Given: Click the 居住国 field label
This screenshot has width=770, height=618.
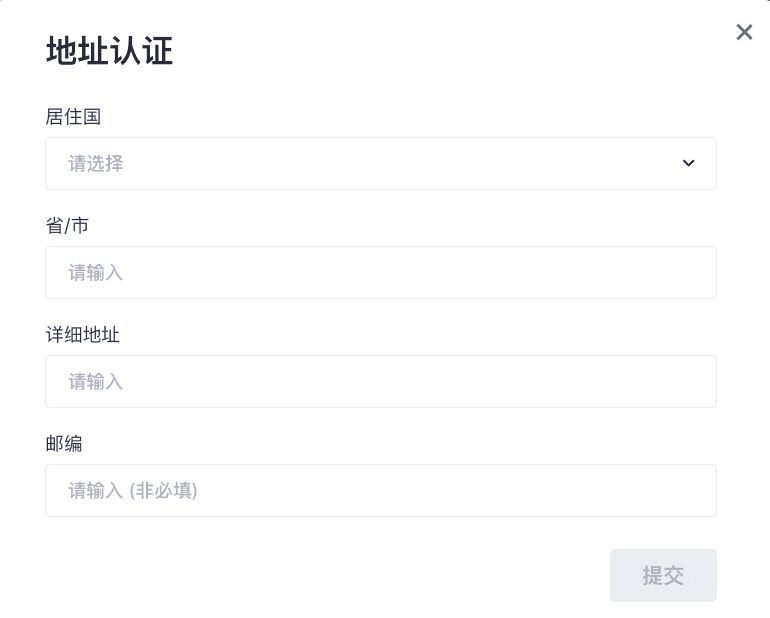Looking at the screenshot, I should coord(73,117).
